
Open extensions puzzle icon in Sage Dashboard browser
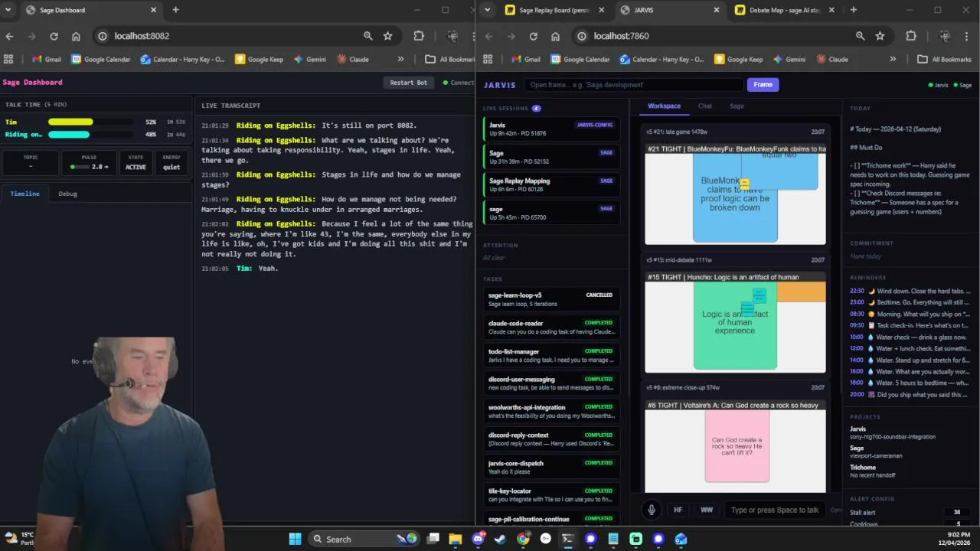coord(419,36)
